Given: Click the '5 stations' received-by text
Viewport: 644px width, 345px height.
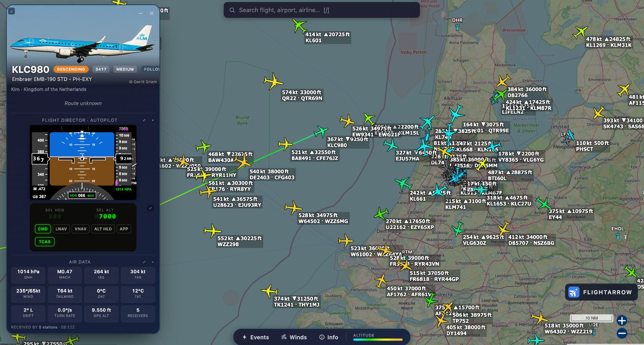Looking at the screenshot, I should (48, 327).
